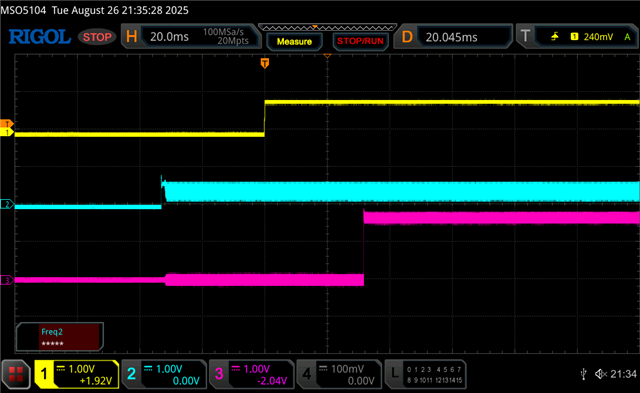Viewport: 640px width, 393px height.
Task: Click the 100MSa/s sample rate readout
Action: point(223,32)
